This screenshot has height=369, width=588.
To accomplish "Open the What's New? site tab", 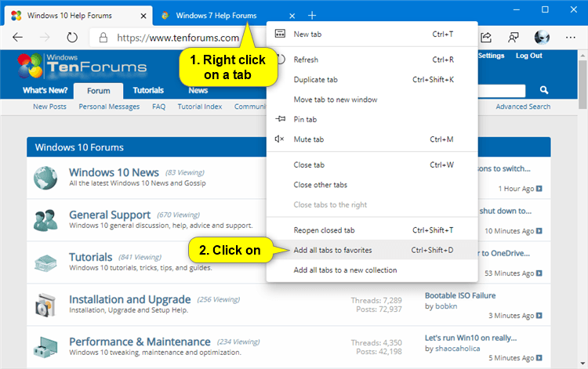I will tap(45, 90).
